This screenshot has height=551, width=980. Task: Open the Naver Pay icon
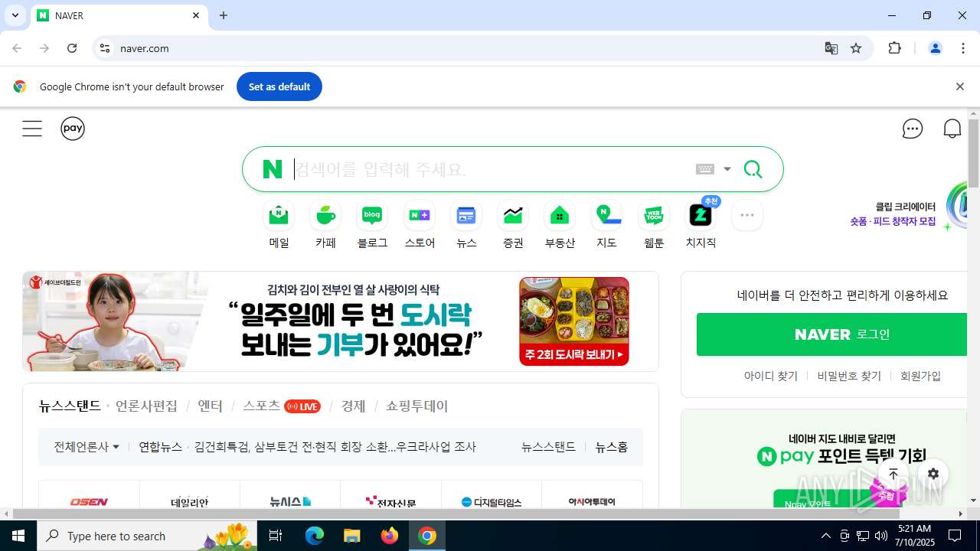pos(73,129)
